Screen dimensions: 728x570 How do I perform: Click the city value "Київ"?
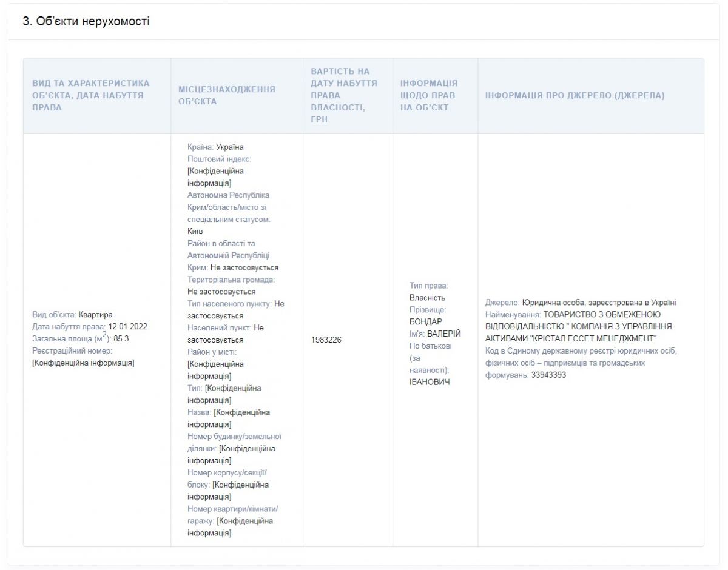click(195, 231)
